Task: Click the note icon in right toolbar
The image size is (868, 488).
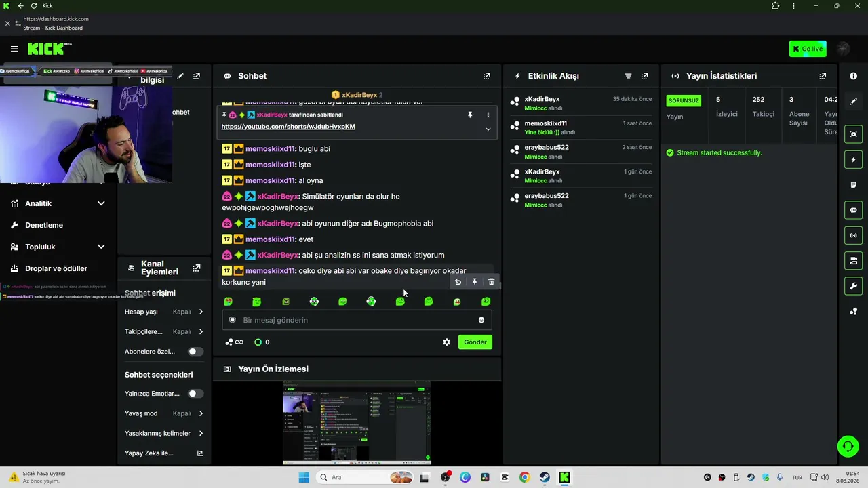Action: coord(853,184)
